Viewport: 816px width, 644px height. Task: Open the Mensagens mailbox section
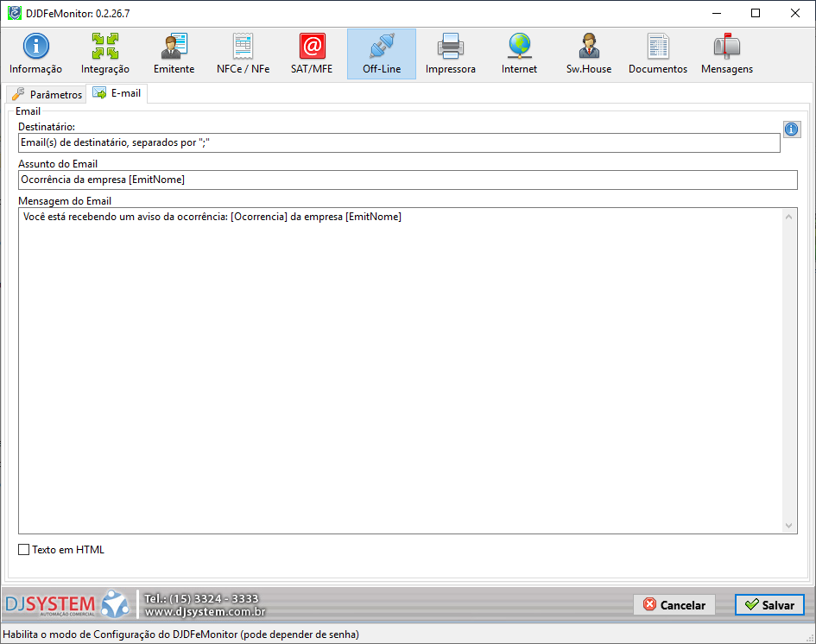click(x=726, y=54)
